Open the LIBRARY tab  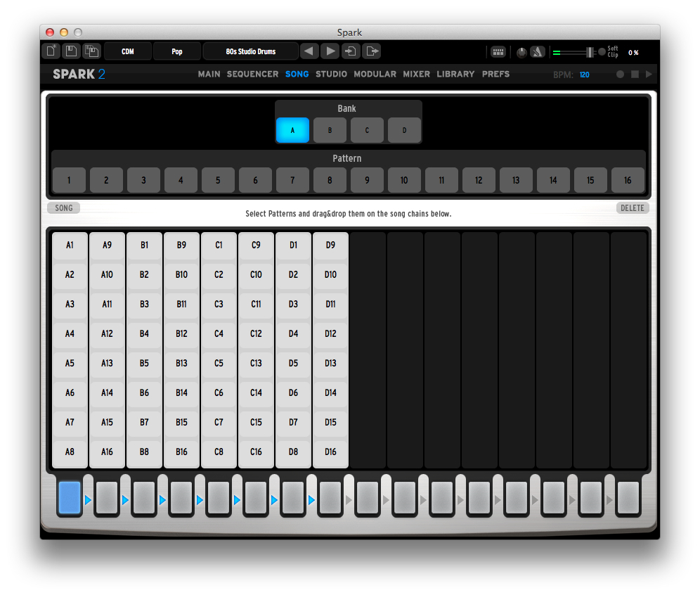(455, 74)
